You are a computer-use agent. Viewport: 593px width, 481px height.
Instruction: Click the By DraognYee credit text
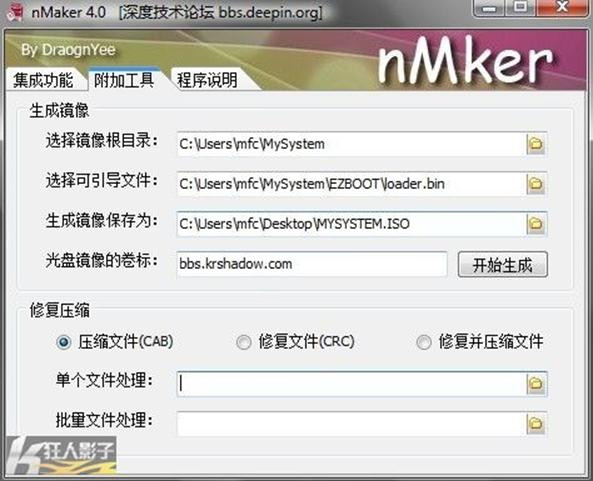[x=68, y=50]
